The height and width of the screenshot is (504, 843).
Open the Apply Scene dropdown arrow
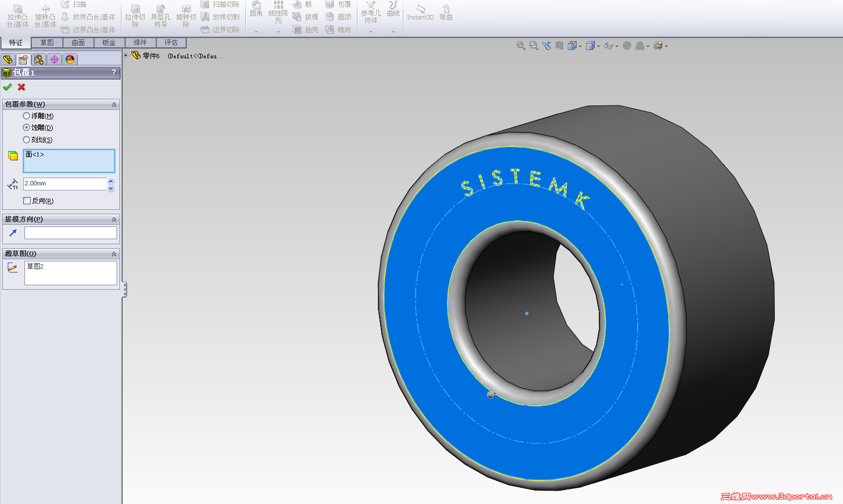point(648,47)
